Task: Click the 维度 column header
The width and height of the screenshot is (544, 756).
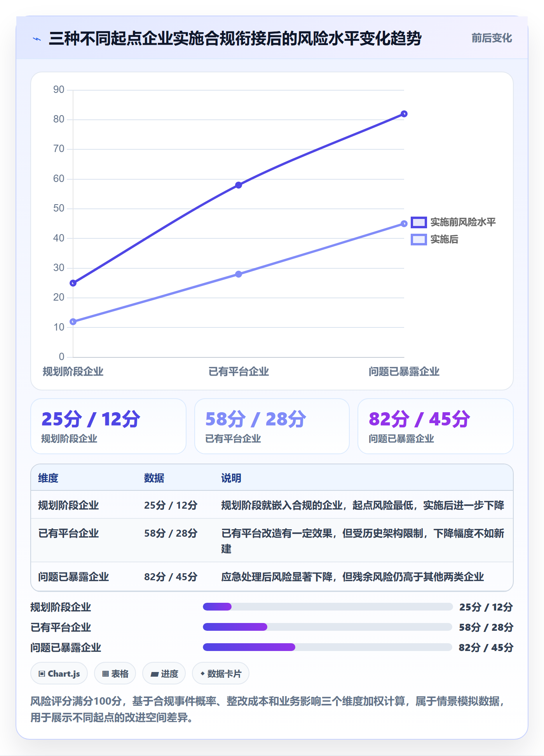Action: pyautogui.click(x=48, y=478)
